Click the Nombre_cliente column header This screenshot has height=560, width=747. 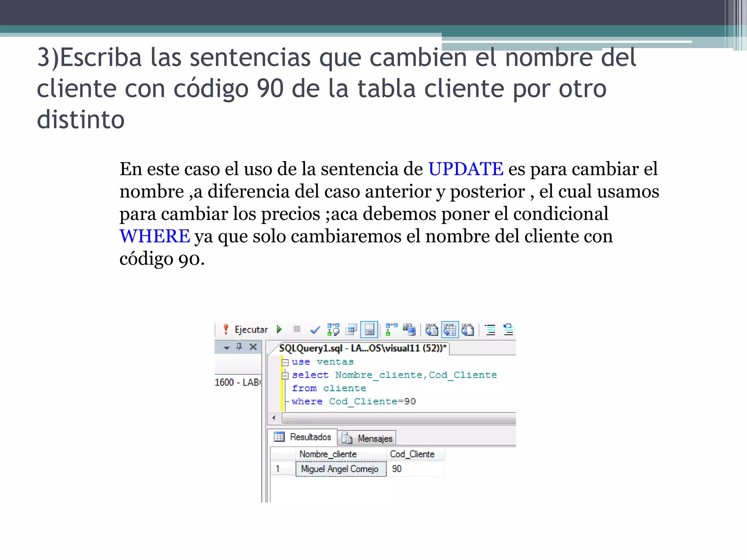tap(340, 454)
